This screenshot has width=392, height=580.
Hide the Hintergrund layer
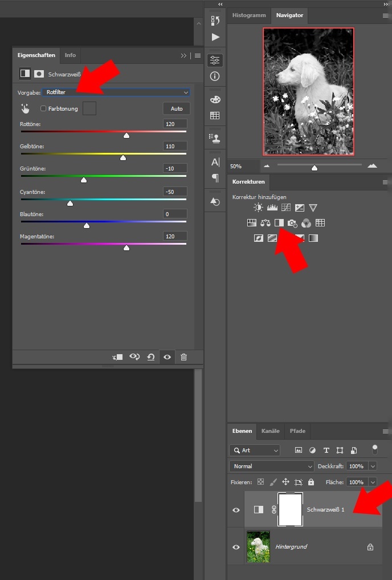(236, 547)
